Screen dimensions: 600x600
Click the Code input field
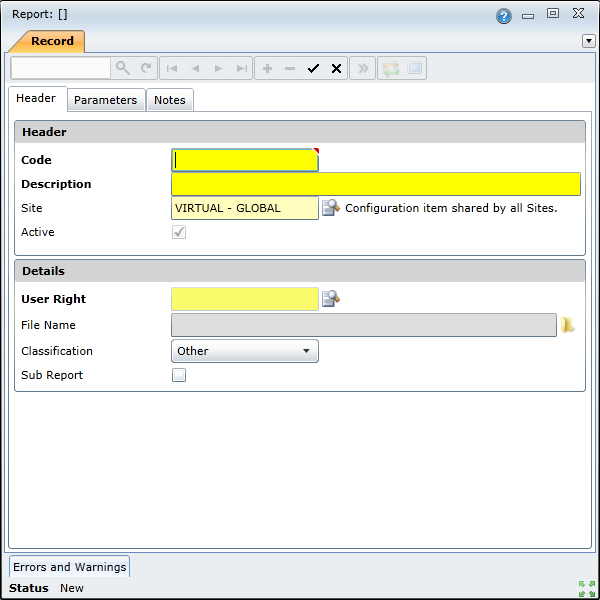[x=245, y=160]
